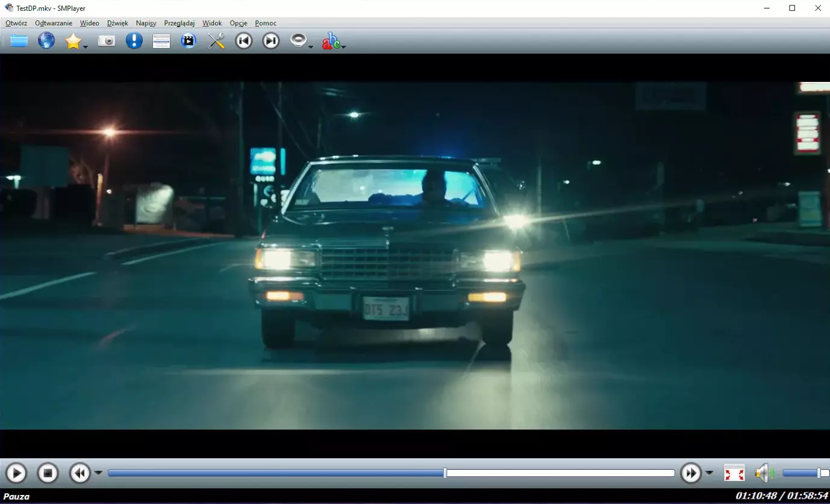
Task: Open a file with the blue folder icon
Action: (x=19, y=41)
